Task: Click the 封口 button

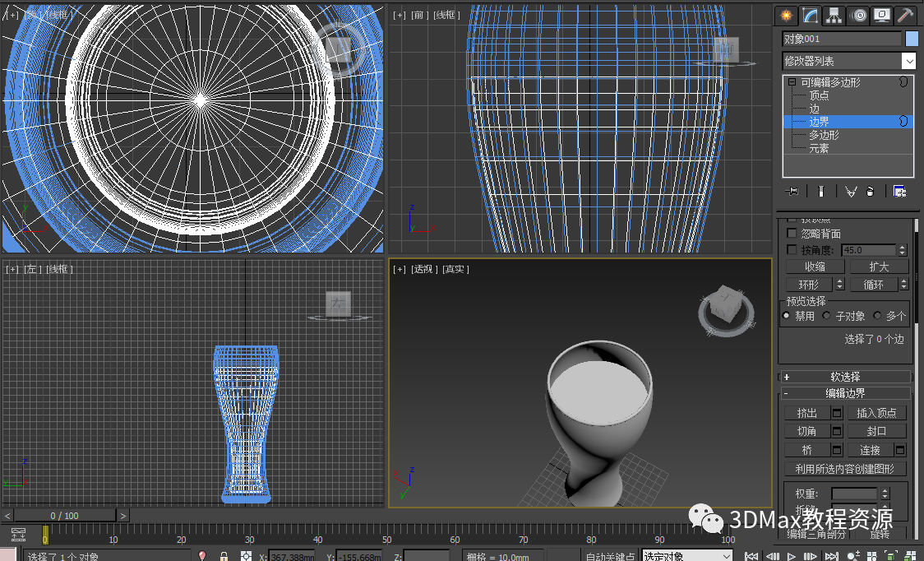Action: [877, 431]
